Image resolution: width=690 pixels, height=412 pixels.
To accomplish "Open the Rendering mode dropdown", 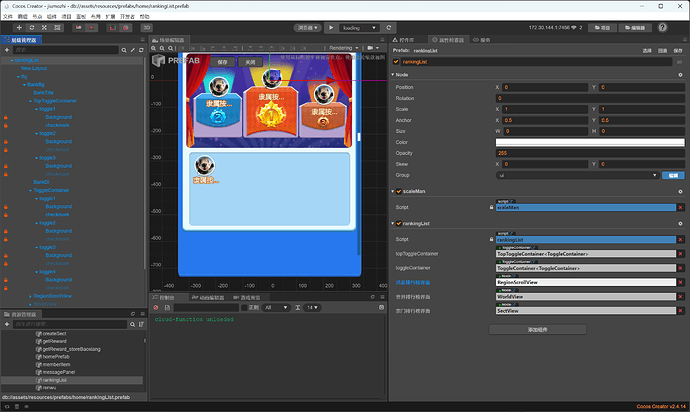I will click(344, 47).
